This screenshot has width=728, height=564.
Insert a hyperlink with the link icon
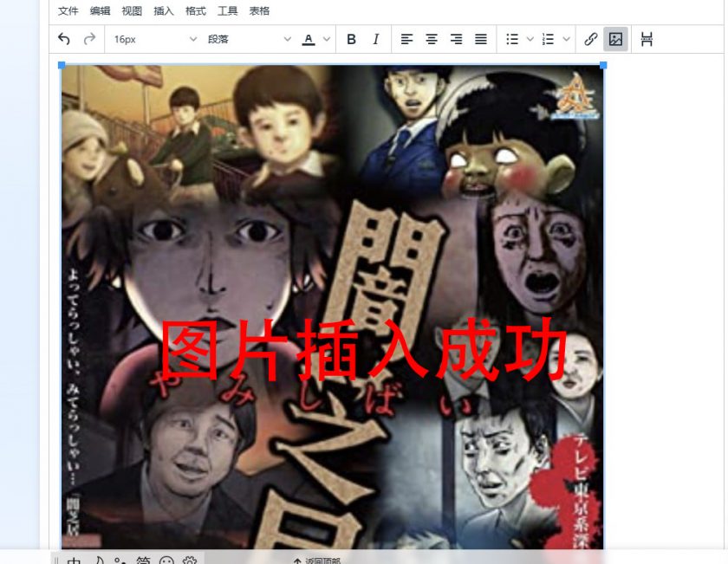pyautogui.click(x=590, y=40)
